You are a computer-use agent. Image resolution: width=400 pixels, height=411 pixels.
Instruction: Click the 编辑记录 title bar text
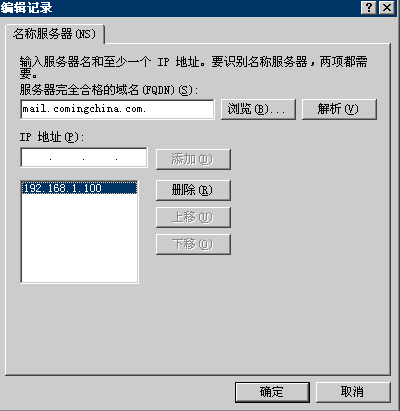tap(26, 7)
